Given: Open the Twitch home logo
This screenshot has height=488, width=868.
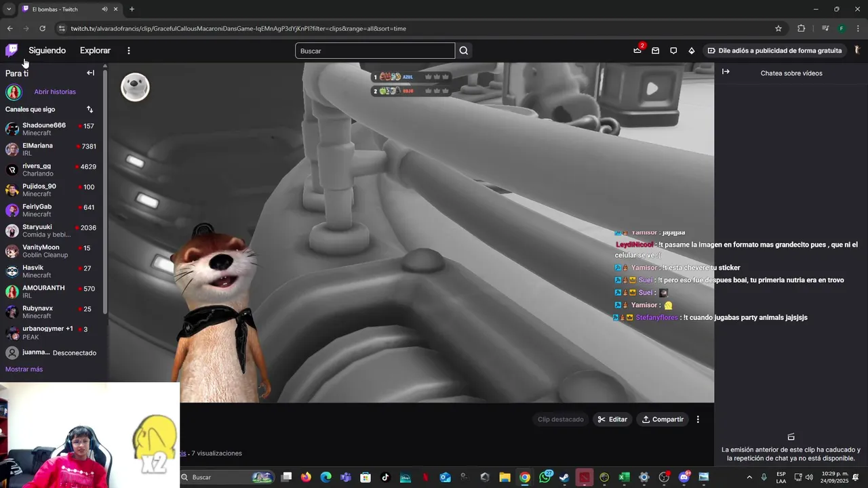Looking at the screenshot, I should pyautogui.click(x=12, y=50).
